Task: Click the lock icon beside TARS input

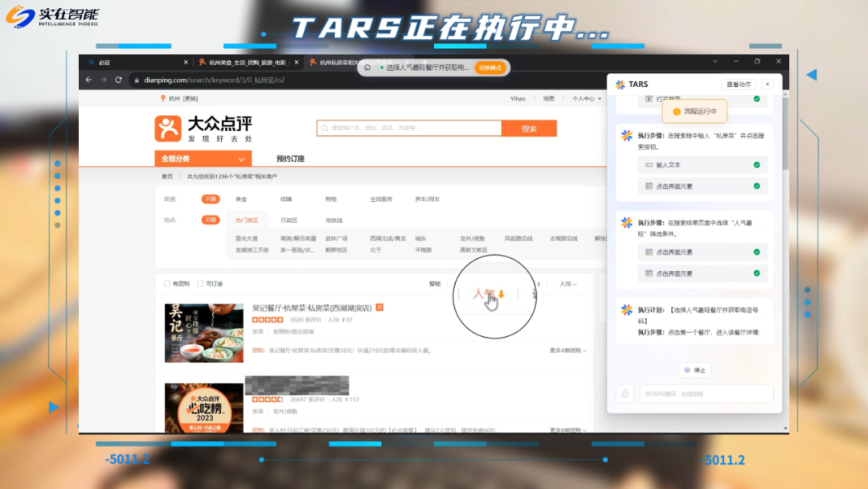Action: click(x=625, y=394)
